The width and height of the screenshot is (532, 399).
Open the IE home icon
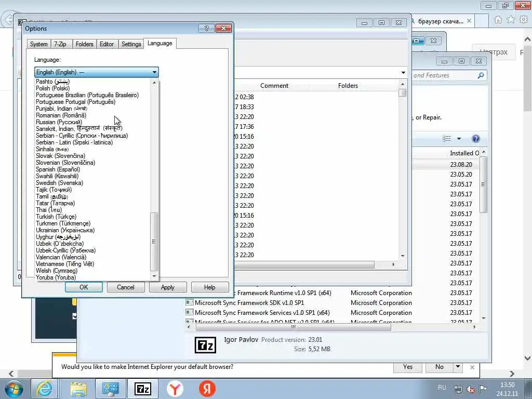(498, 20)
